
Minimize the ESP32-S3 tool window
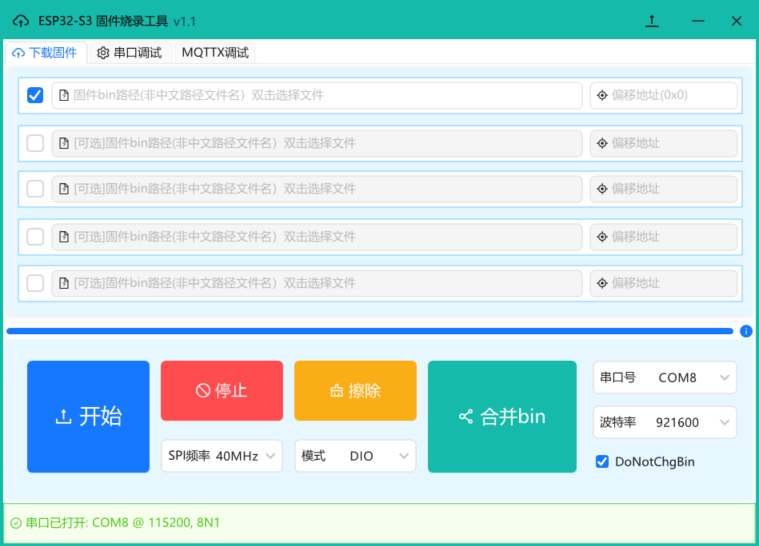698,21
